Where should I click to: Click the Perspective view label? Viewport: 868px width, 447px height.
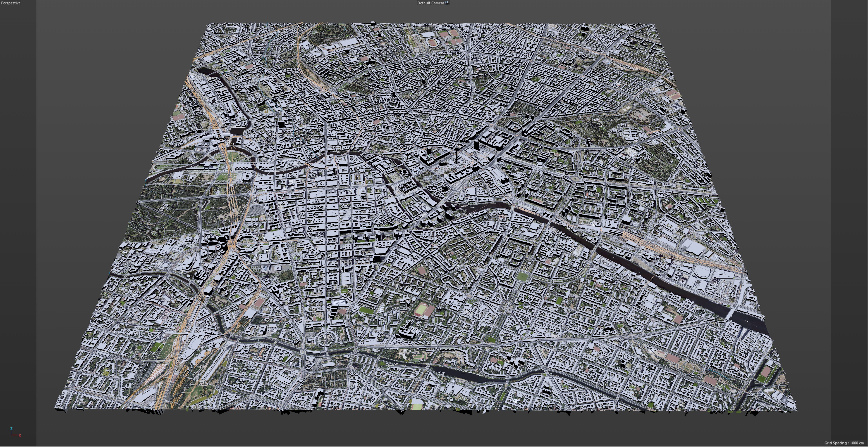[11, 3]
